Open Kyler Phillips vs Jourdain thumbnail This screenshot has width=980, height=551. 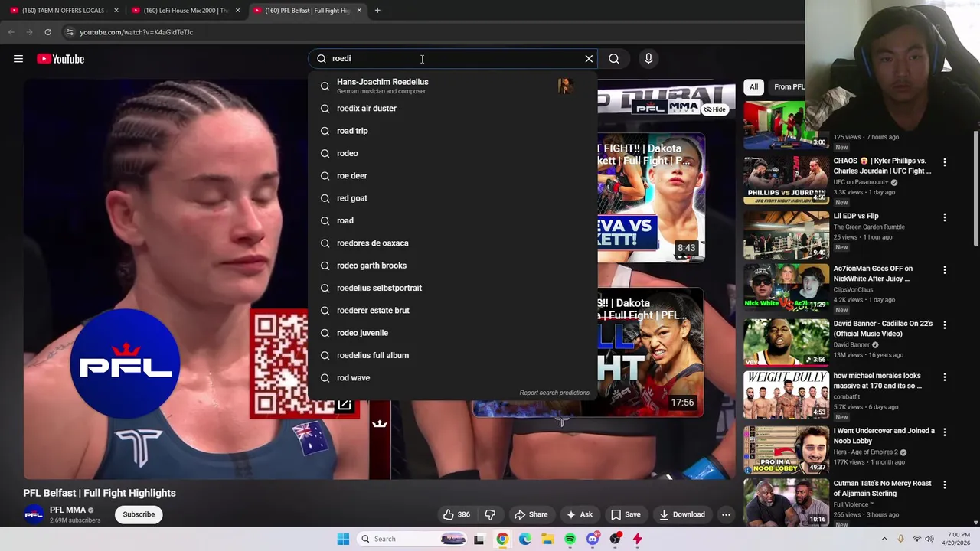786,181
